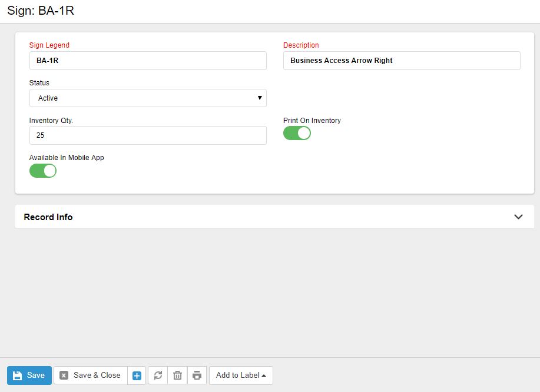Toggle the Print On Inventory switch
The image size is (540, 392).
[297, 133]
